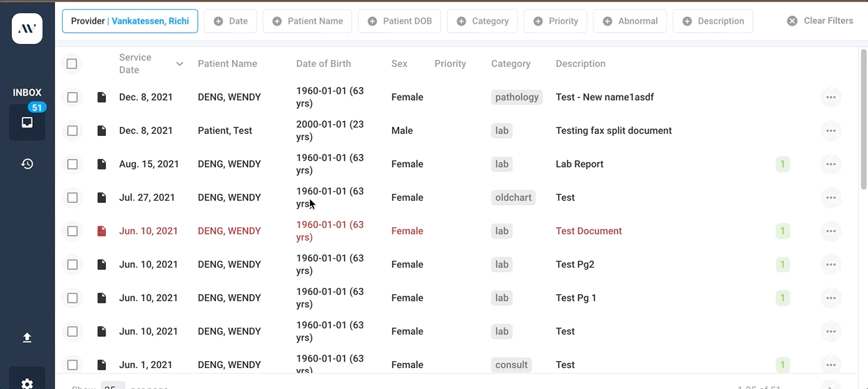Click the upload icon in sidebar

pyautogui.click(x=27, y=337)
